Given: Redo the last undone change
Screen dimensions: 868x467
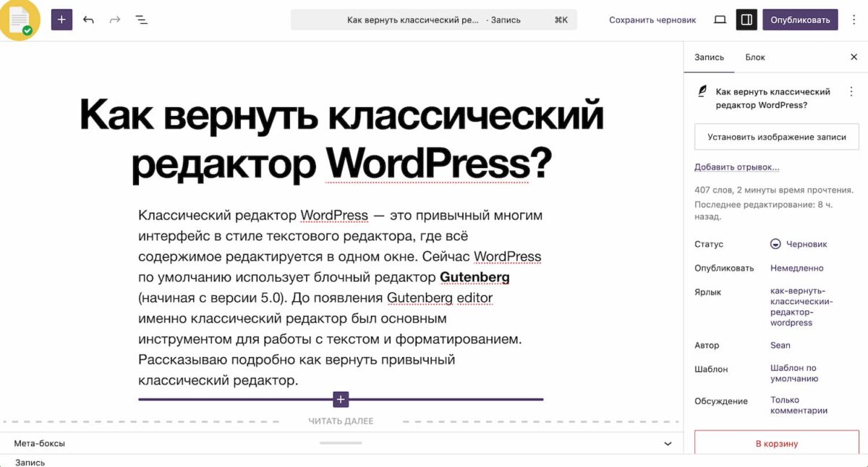Looking at the screenshot, I should [115, 20].
